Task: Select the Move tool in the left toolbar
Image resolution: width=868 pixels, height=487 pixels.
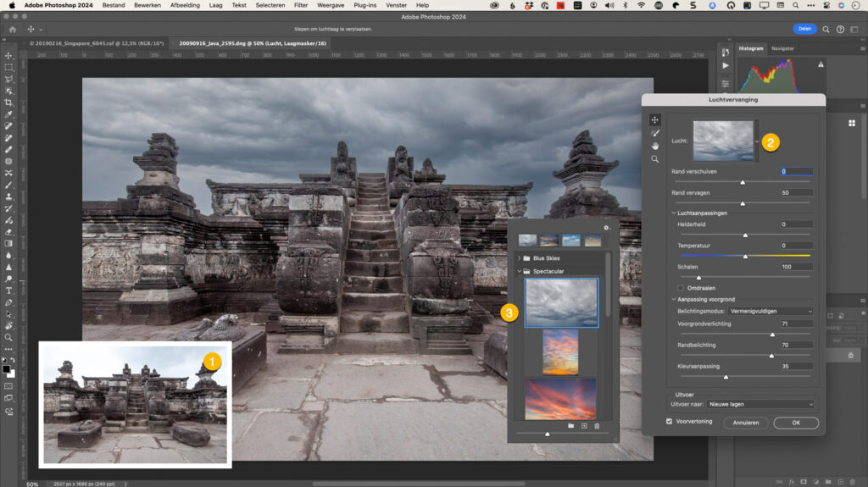Action: point(8,55)
